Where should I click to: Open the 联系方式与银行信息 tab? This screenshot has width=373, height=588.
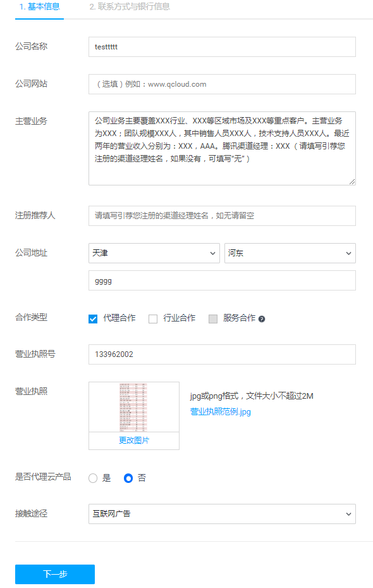[x=130, y=7]
